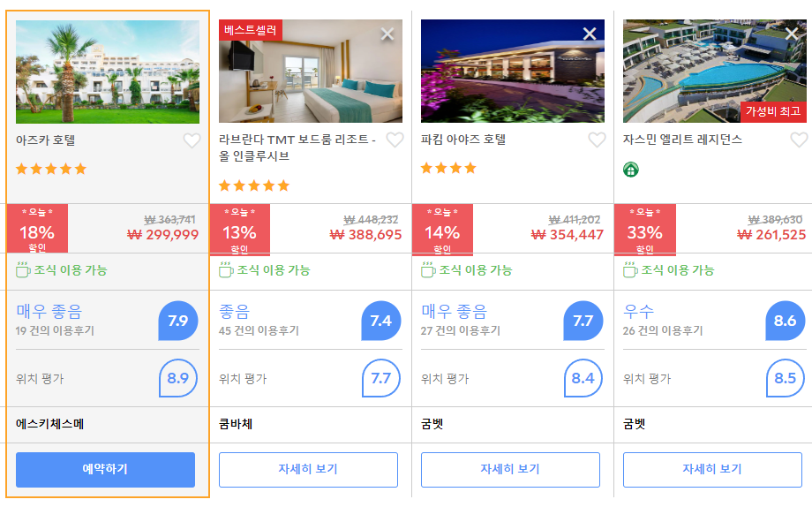Click 예약하기 button for 아즈카 호텔

[105, 470]
